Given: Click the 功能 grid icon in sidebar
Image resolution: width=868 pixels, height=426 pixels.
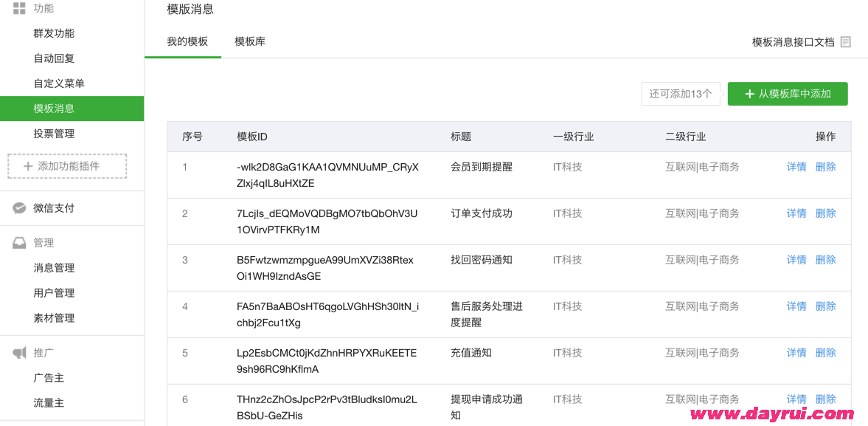Looking at the screenshot, I should click(18, 8).
